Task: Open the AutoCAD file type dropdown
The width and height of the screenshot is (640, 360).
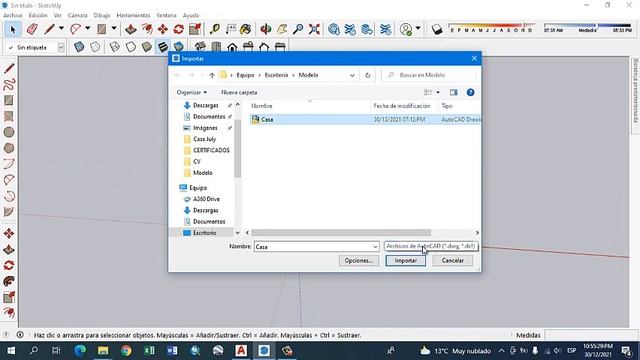Action: [x=431, y=246]
